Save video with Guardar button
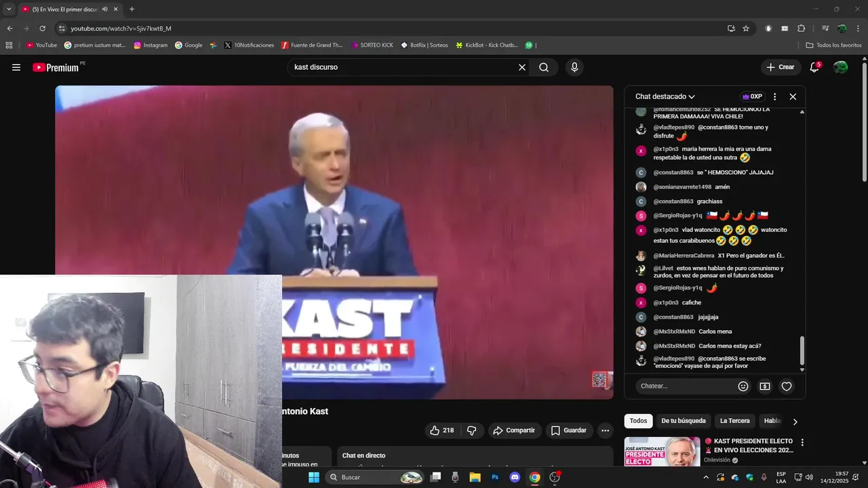This screenshot has height=488, width=868. [568, 430]
